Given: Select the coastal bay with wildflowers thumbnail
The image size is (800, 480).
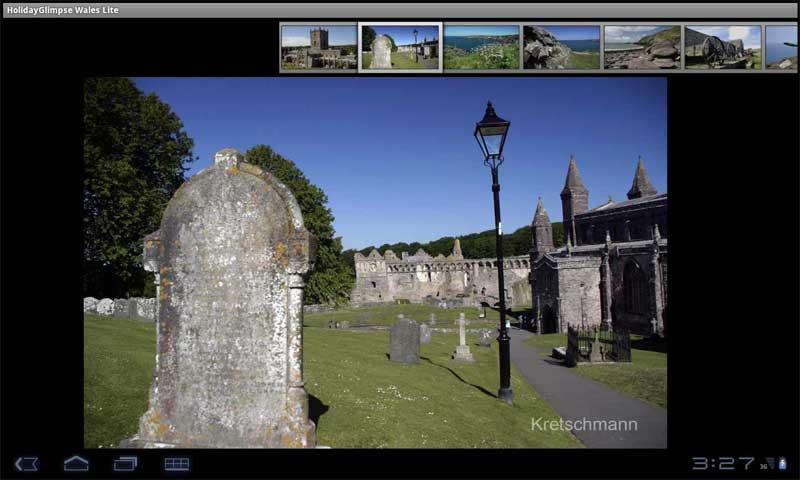Looking at the screenshot, I should [481, 47].
